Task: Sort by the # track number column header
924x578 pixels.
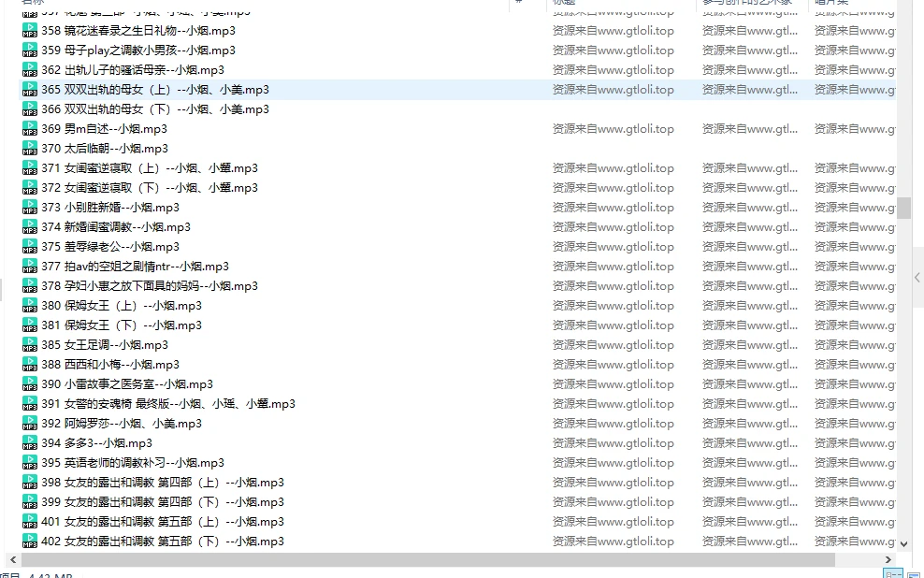Action: click(518, 3)
